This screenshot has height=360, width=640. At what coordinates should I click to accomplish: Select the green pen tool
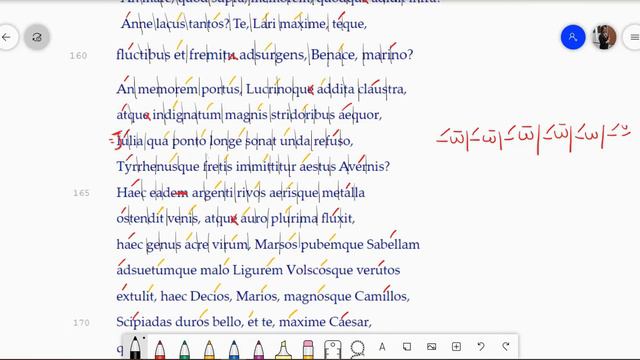(x=184, y=349)
